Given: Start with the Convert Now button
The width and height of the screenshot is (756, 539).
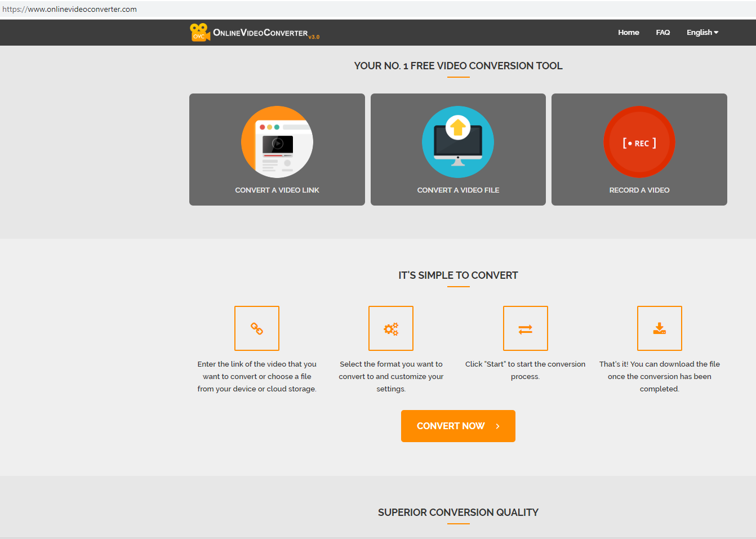Looking at the screenshot, I should coord(458,426).
